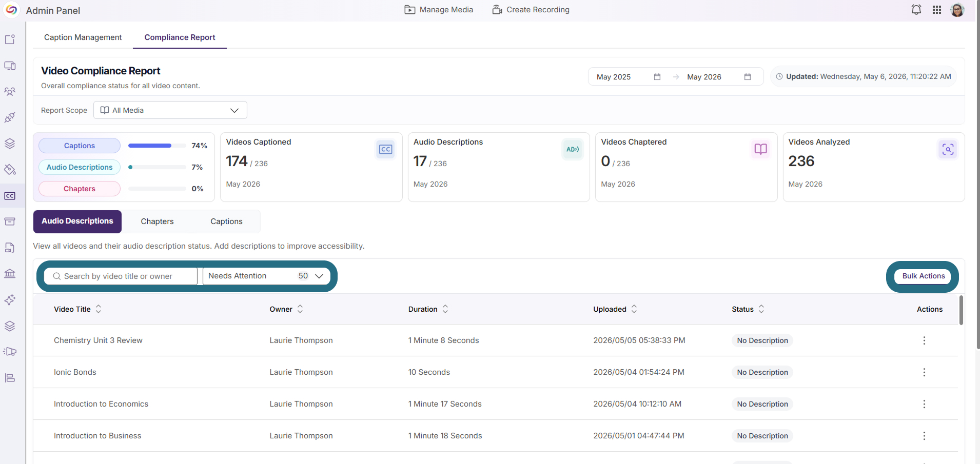Viewport: 980px width, 464px height.
Task: Switch to the Chapters table tab
Action: click(x=158, y=221)
